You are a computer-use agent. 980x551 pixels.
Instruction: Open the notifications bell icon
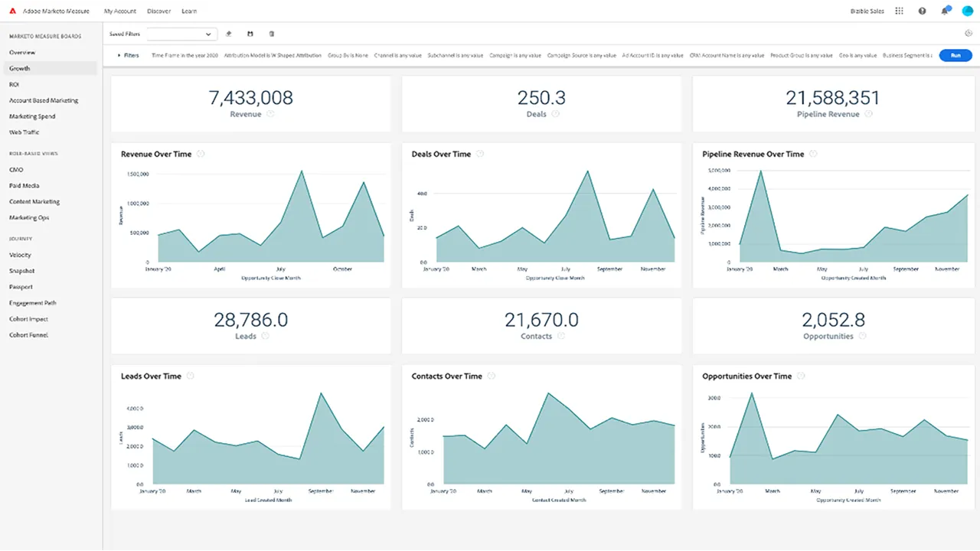click(945, 11)
